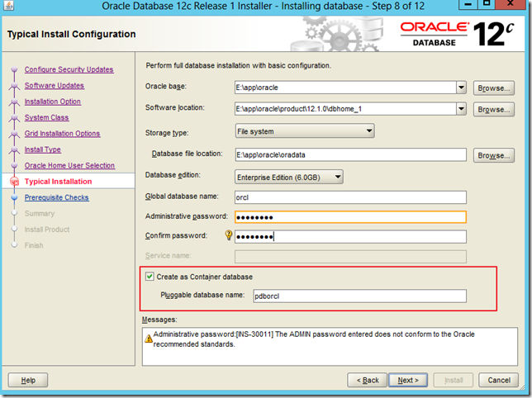
Task: Cancel the installation
Action: click(499, 380)
